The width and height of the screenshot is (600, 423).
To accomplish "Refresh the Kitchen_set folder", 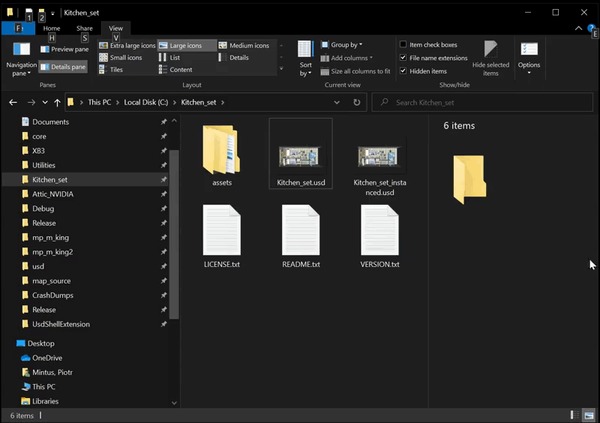I will [x=357, y=103].
